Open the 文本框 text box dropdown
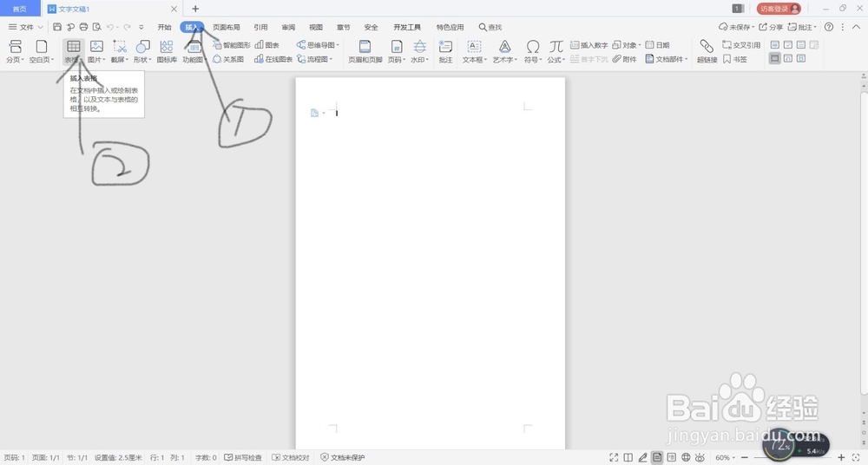 [475, 60]
